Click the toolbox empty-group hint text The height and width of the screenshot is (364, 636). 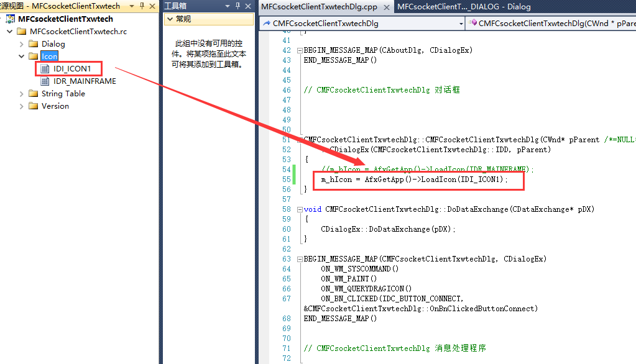pos(208,54)
